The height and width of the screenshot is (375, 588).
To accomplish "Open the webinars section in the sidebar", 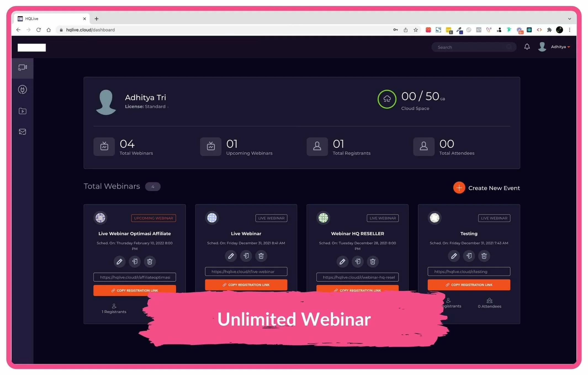I will tap(22, 68).
